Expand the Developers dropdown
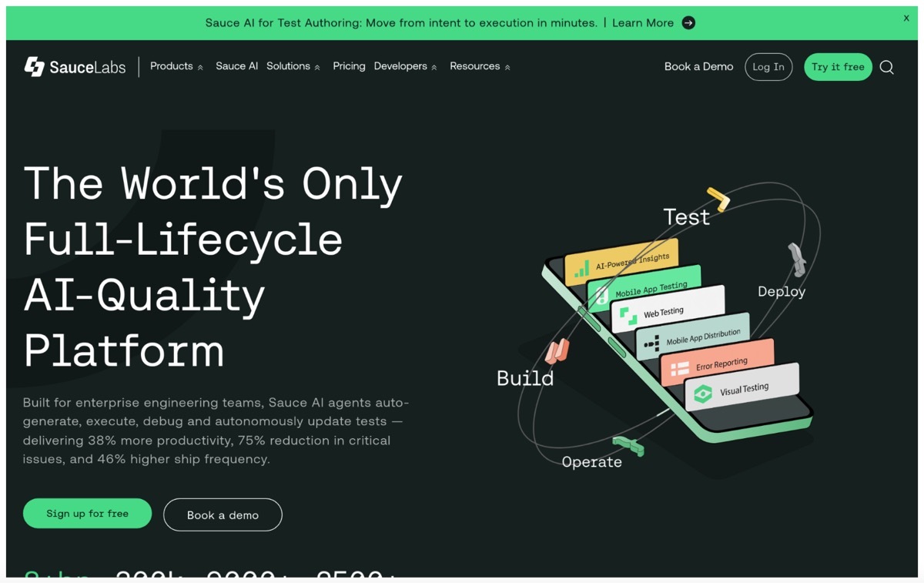Image resolution: width=924 pixels, height=583 pixels. tap(406, 66)
